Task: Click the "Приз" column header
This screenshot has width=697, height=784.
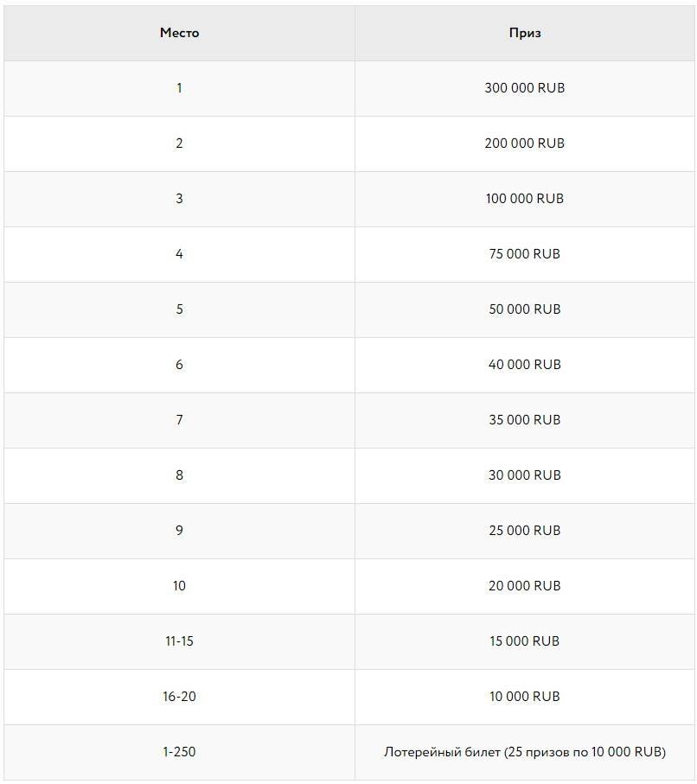Action: 525,33
